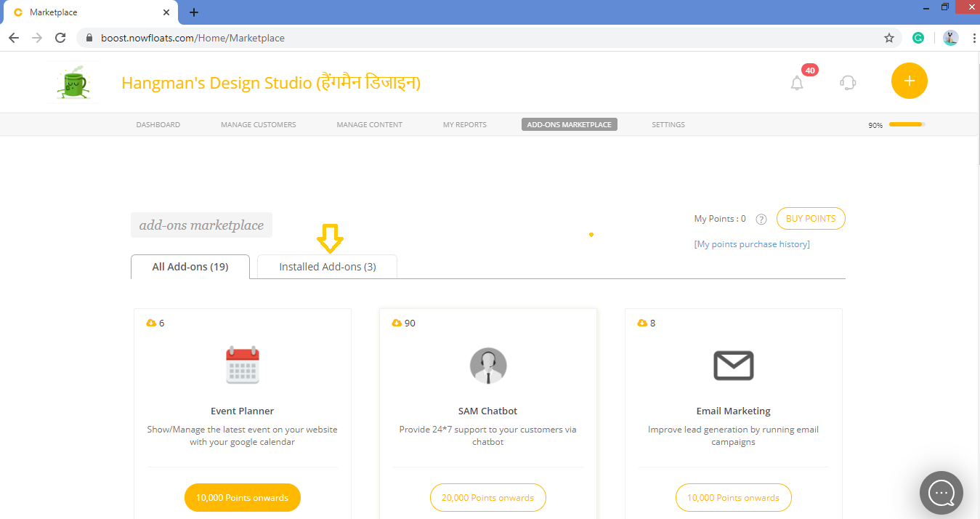
Task: Click the Email Marketing title text
Action: [733, 411]
